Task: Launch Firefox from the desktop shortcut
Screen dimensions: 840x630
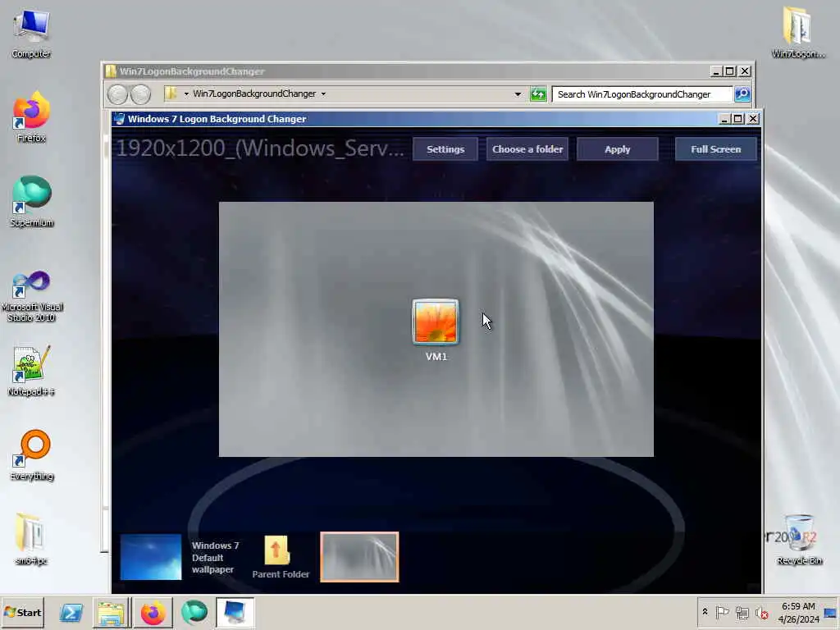Action: click(31, 116)
